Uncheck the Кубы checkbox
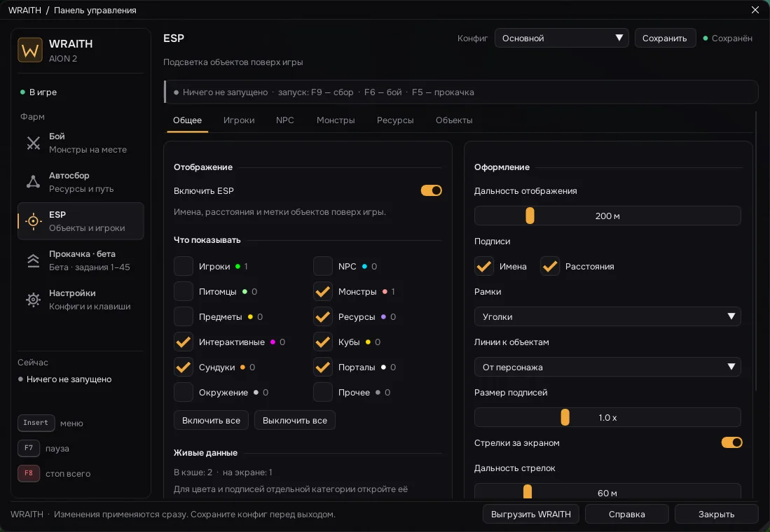The height and width of the screenshot is (532, 770). click(x=322, y=342)
